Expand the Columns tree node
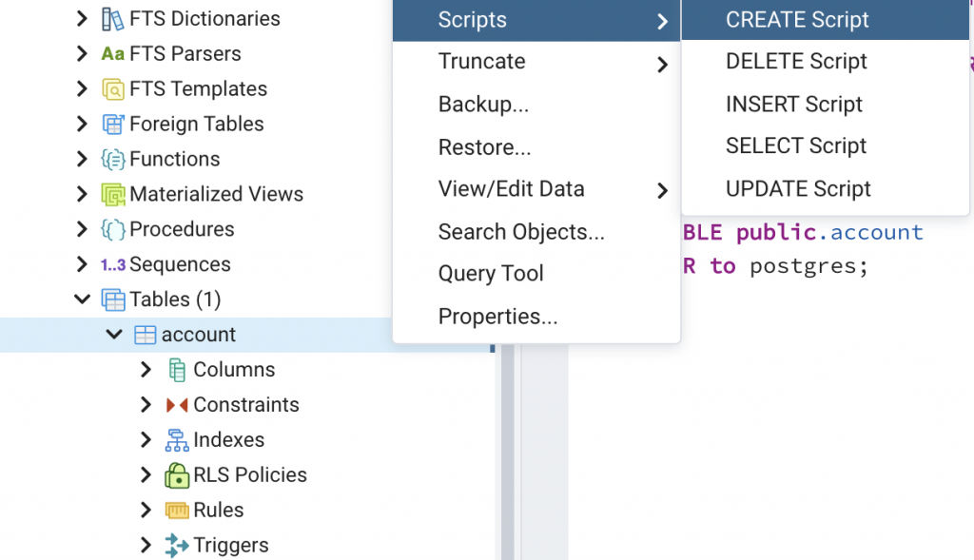 [x=146, y=370]
